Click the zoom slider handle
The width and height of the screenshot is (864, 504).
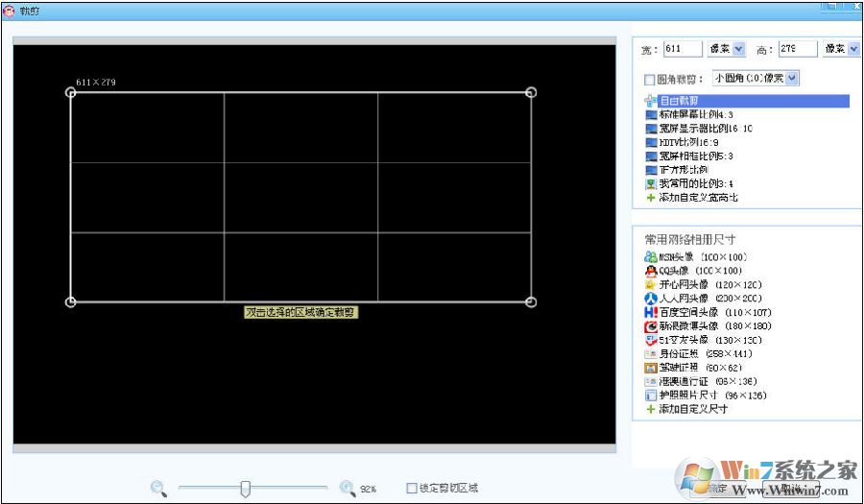pyautogui.click(x=245, y=489)
